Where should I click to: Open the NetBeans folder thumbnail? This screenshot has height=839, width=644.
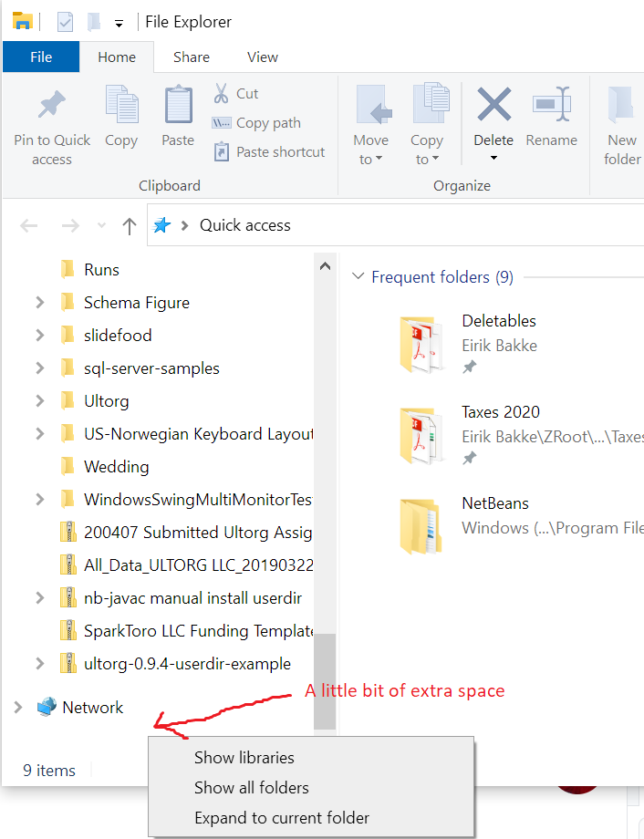tap(421, 526)
